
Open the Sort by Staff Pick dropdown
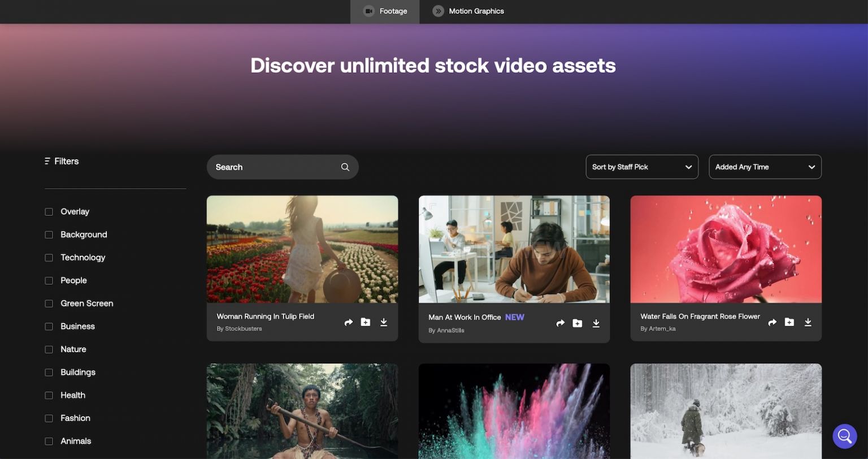(x=642, y=167)
